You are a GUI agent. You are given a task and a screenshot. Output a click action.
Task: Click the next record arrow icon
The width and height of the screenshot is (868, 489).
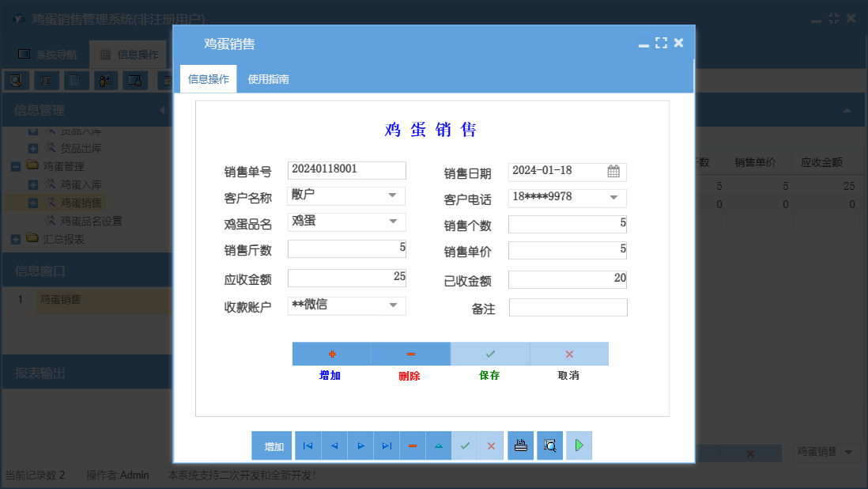tap(360, 445)
